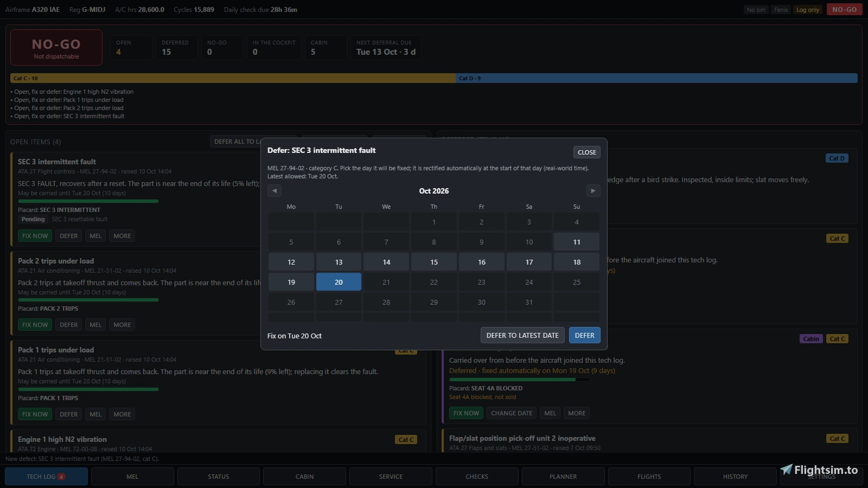Open MEL for Pack 1 trips item
This screenshot has height=488, width=868.
pyautogui.click(x=95, y=414)
